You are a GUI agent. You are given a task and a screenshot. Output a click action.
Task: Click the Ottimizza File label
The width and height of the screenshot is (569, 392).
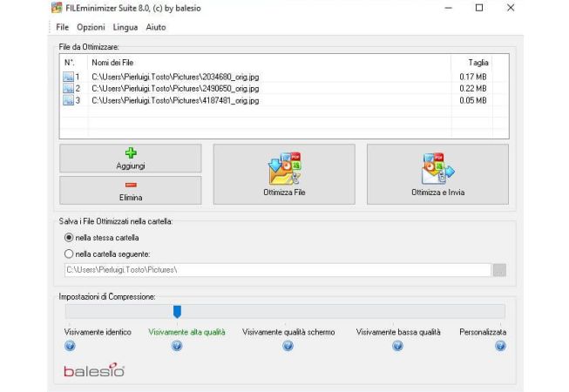click(x=284, y=193)
